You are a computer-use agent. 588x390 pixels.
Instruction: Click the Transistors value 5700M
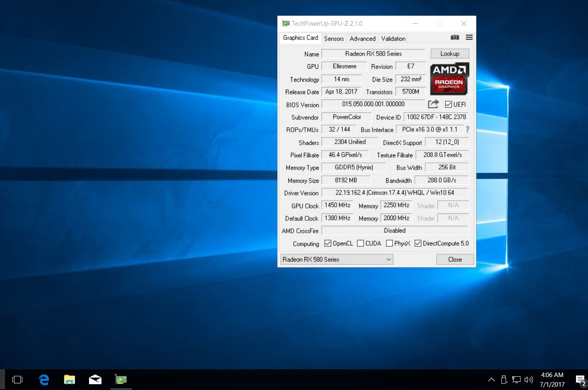pyautogui.click(x=411, y=92)
